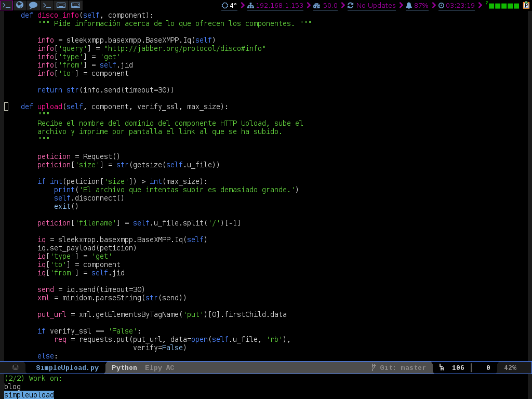Click the column number 0 in modeline
532x399 pixels.
(x=488, y=367)
